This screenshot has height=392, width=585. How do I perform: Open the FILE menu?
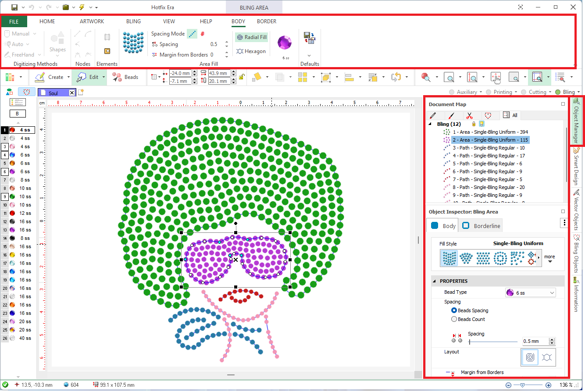(x=14, y=21)
